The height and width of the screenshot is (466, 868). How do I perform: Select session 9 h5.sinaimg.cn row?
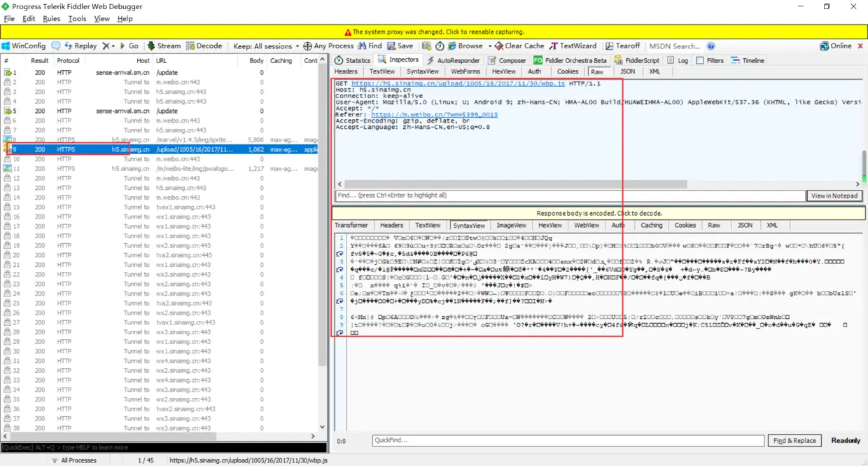[160, 149]
